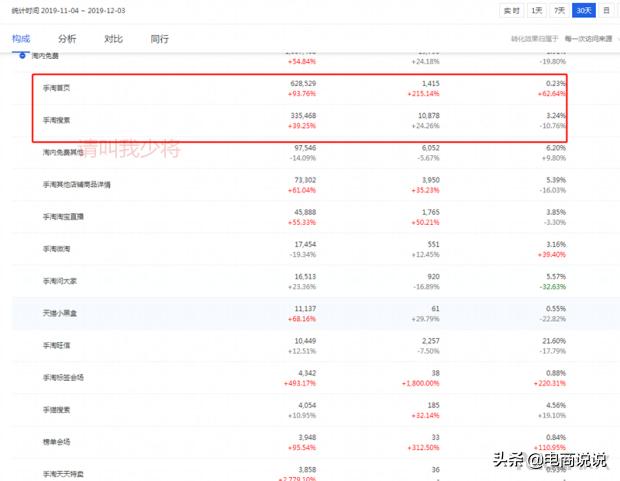620x481 pixels.
Task: Click the 榜单会场 source row label
Action: click(57, 442)
